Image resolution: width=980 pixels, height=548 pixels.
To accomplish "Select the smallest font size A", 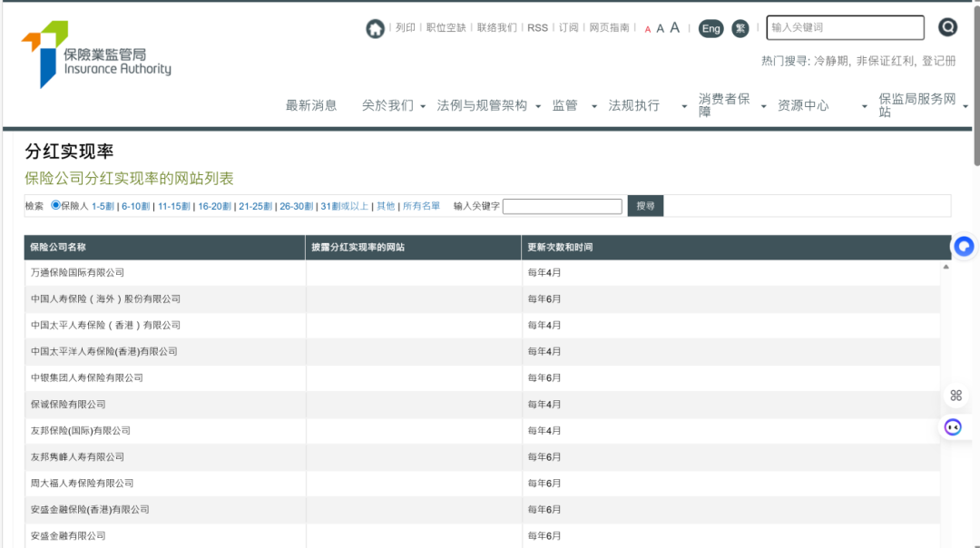I will click(x=648, y=30).
